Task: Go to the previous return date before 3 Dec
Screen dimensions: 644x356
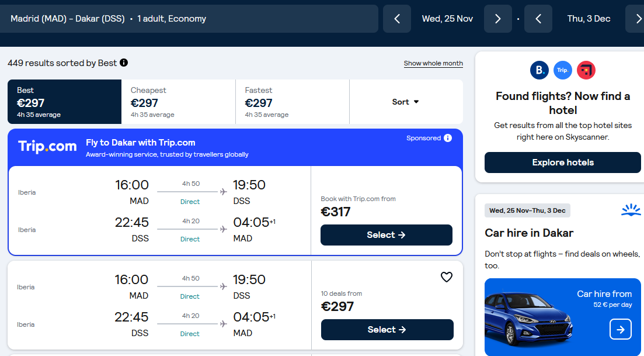Action: (538, 19)
